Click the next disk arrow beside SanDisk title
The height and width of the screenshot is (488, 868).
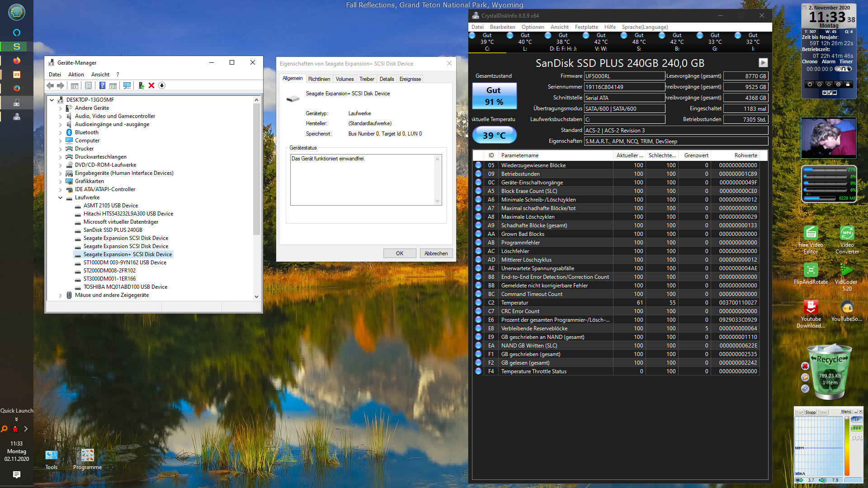click(x=763, y=63)
